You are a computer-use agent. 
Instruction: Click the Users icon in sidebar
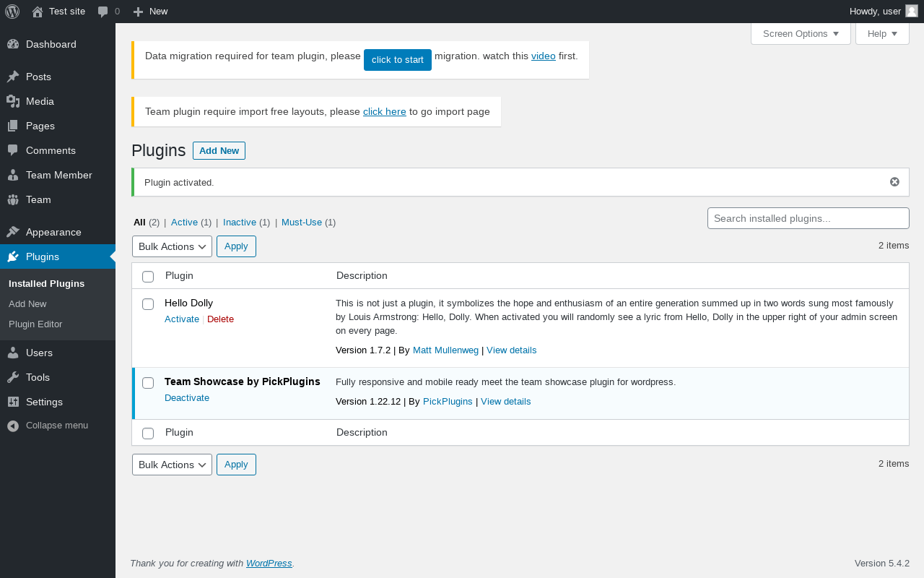[13, 353]
